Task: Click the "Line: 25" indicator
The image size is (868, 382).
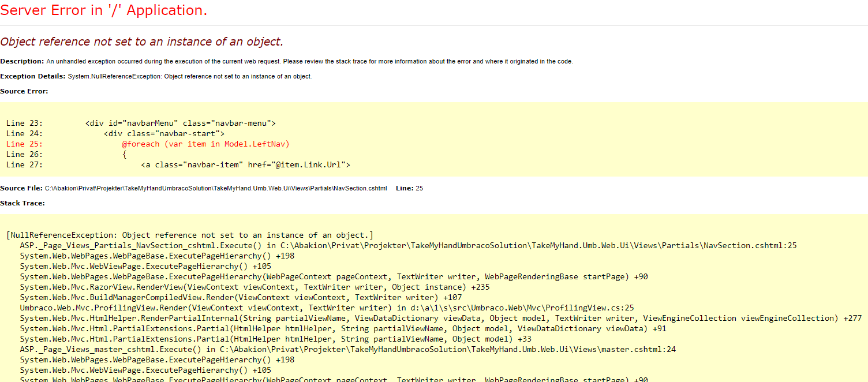Action: coord(409,189)
